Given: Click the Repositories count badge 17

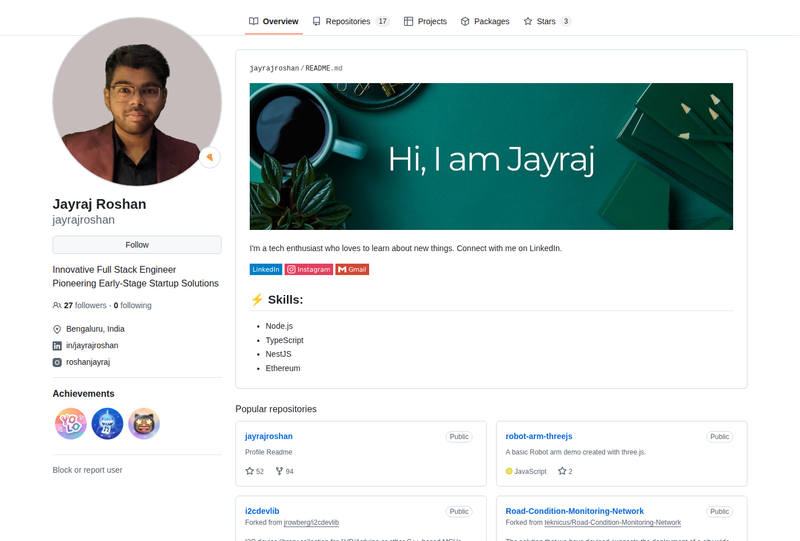Looking at the screenshot, I should 382,21.
